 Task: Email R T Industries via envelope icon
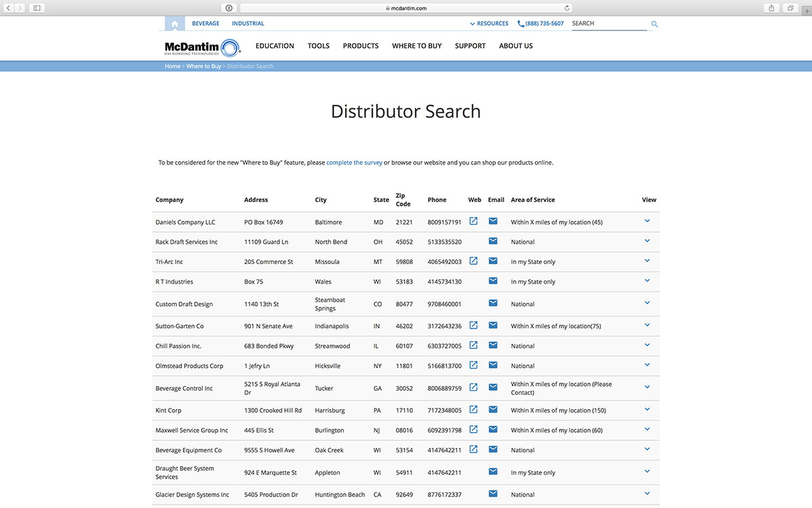click(493, 280)
